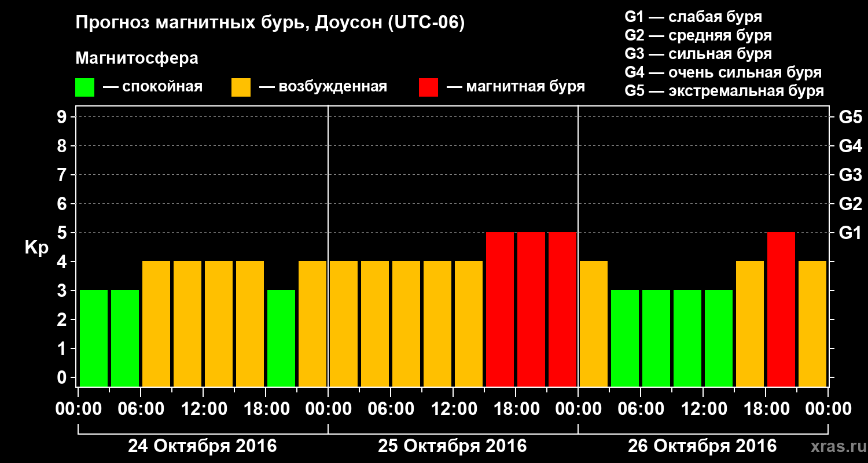Click the yellow bar for 26 October 21:00–00:00

tap(812, 324)
